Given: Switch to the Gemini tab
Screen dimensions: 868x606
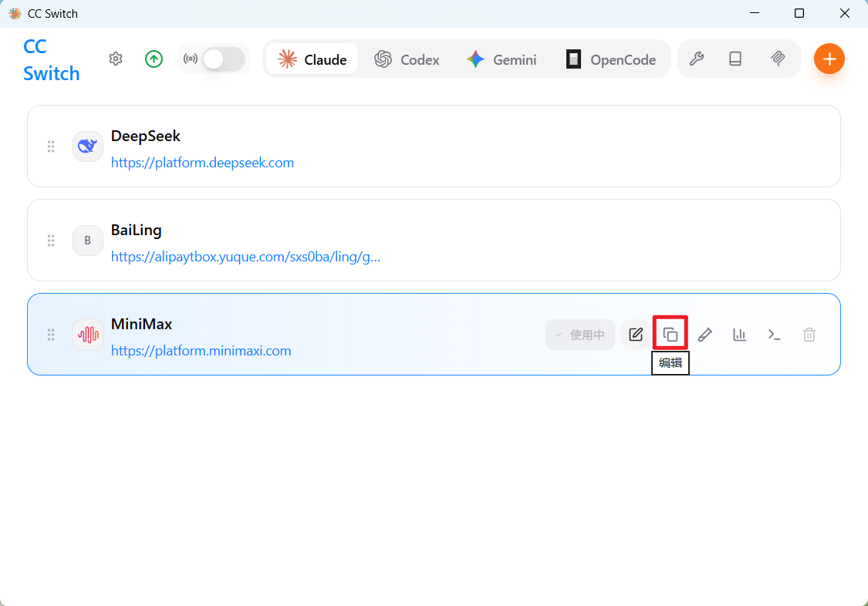Looking at the screenshot, I should [x=502, y=59].
